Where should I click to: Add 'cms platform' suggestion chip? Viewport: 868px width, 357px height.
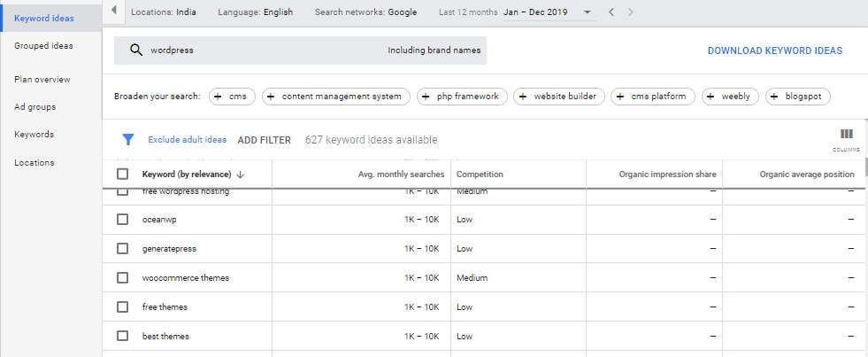coord(653,97)
